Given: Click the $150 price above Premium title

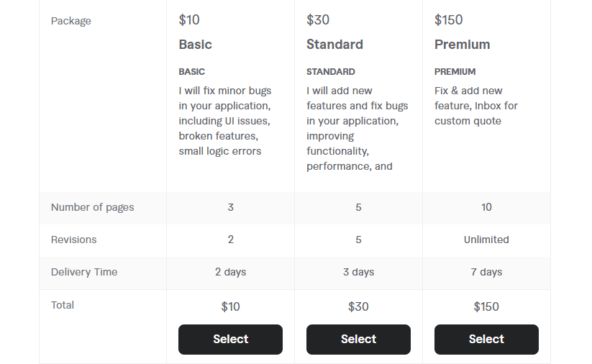Looking at the screenshot, I should click(448, 20).
